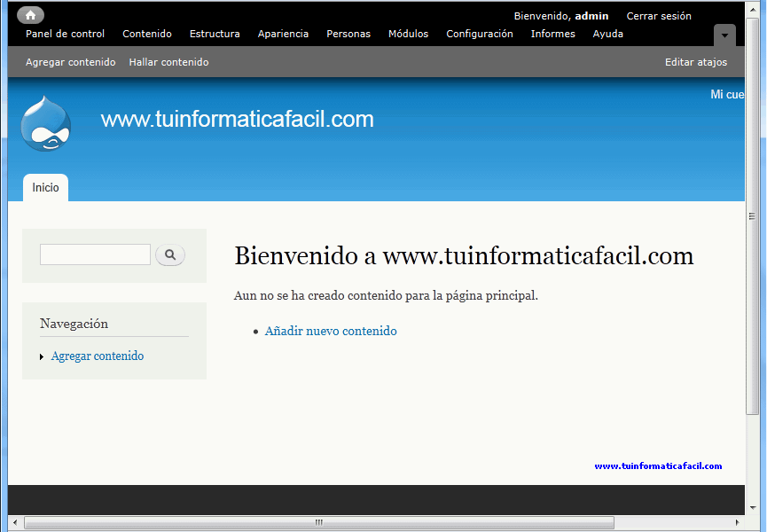Open the Personas admin menu
Image resolution: width=767 pixels, height=532 pixels.
click(348, 34)
